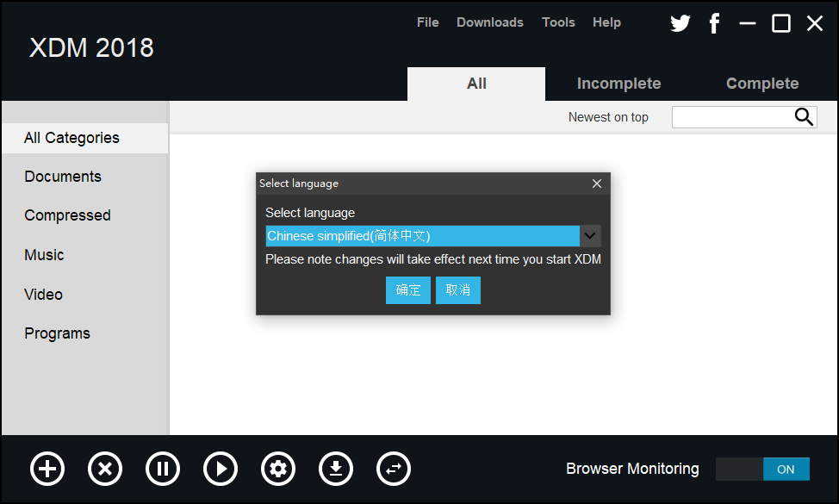839x504 pixels.
Task: Open the Chinese simplified language combo box
Action: pos(422,236)
